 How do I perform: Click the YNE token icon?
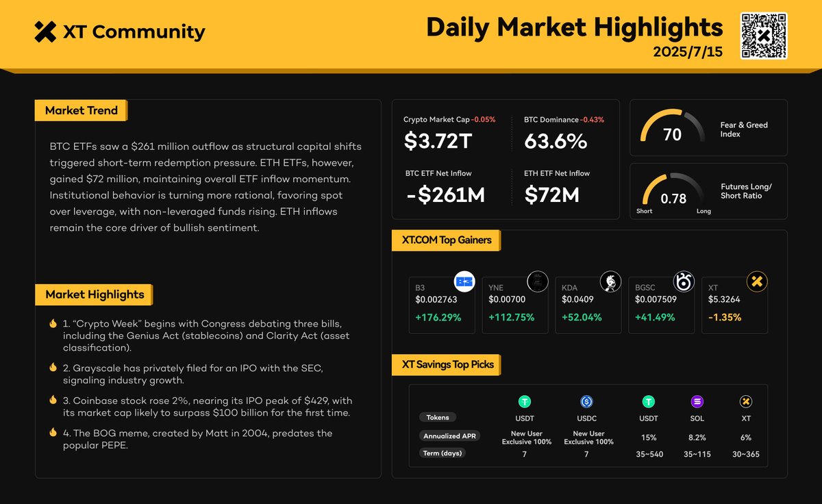(538, 281)
